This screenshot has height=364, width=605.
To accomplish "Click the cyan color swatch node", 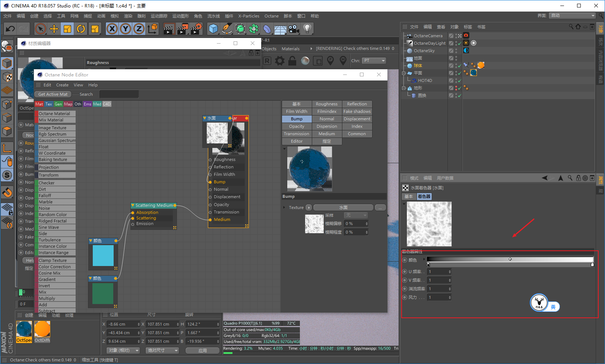I will (103, 256).
